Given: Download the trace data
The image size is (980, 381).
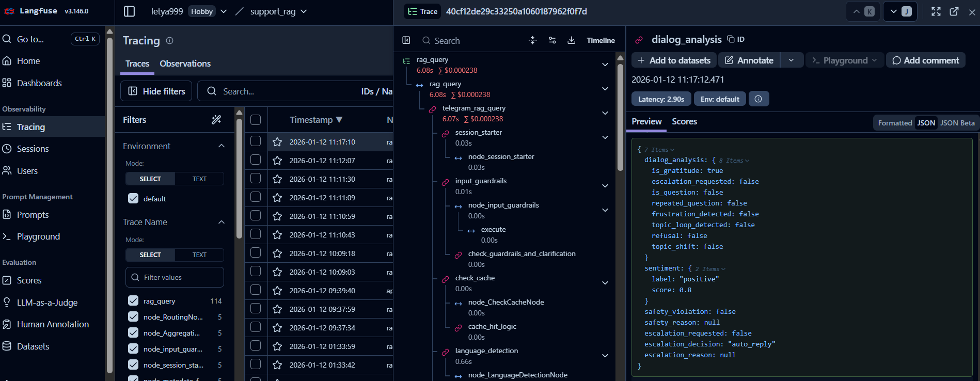Looking at the screenshot, I should point(572,40).
